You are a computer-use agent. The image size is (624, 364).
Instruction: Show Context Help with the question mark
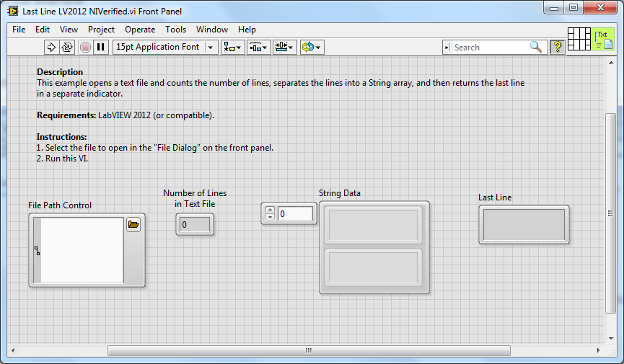click(558, 47)
